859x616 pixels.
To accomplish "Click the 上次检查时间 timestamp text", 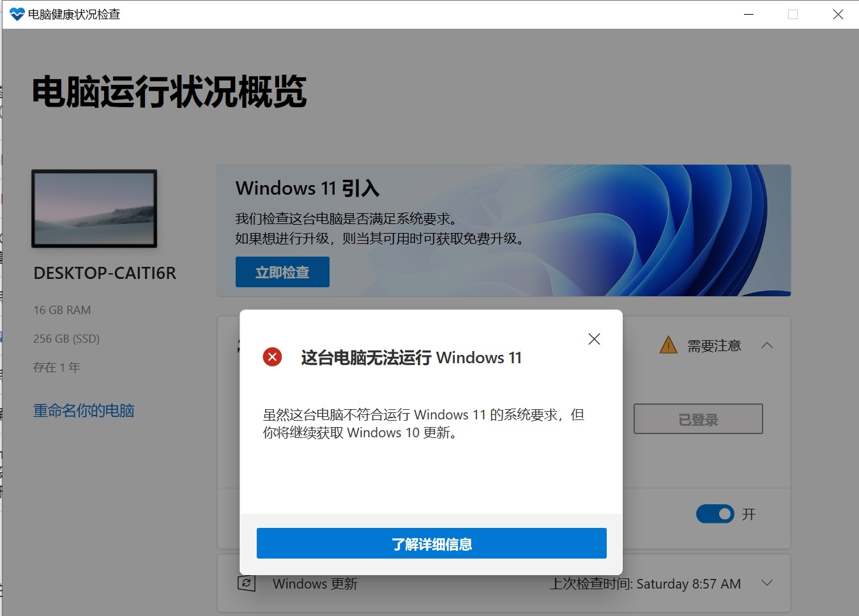I will coord(646,583).
